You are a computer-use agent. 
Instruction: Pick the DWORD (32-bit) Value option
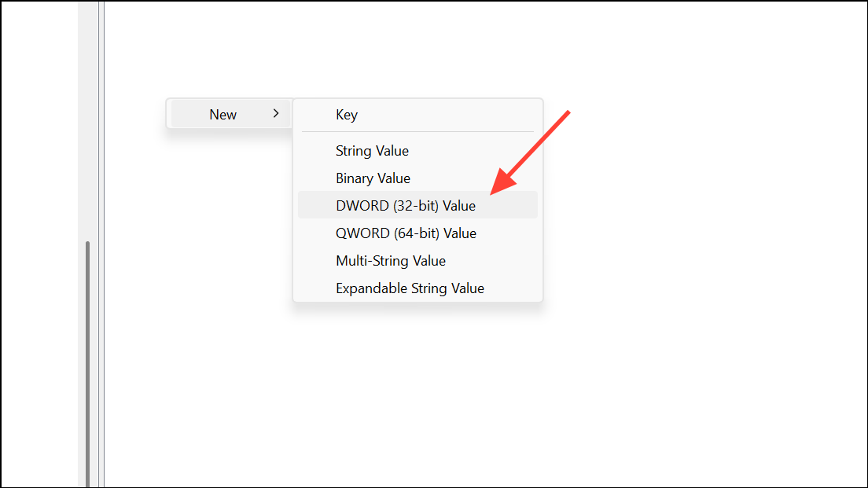point(405,206)
